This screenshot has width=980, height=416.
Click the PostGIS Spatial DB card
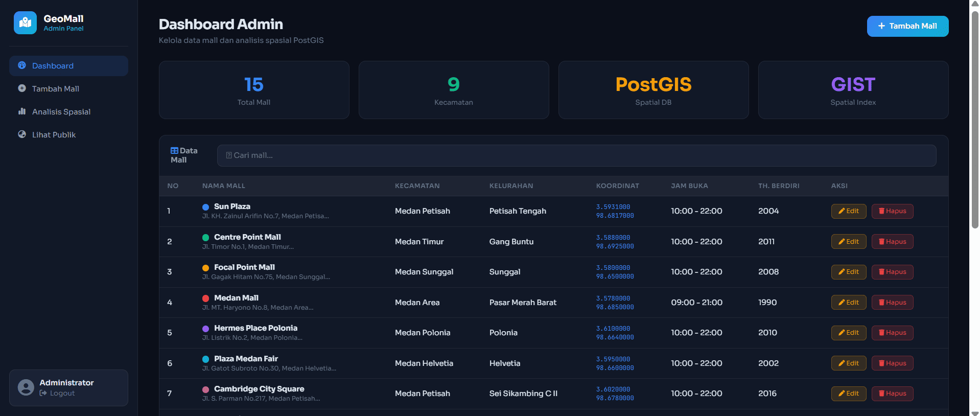point(654,90)
